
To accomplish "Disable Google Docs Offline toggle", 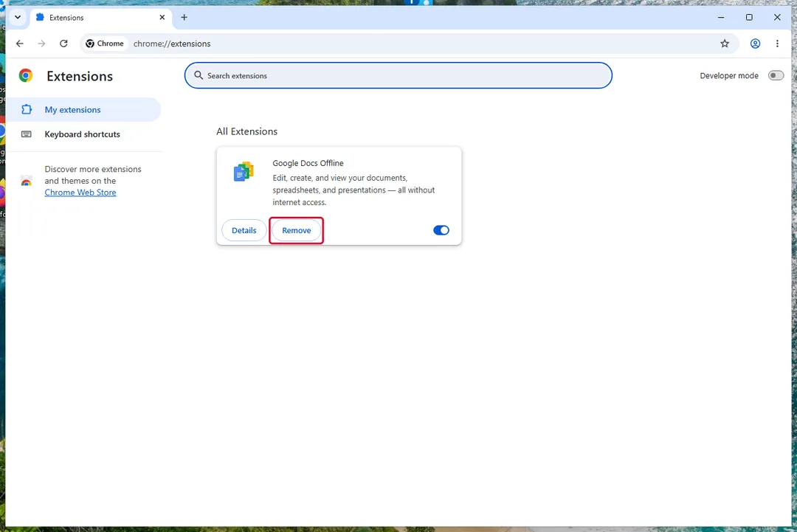I will (x=441, y=231).
